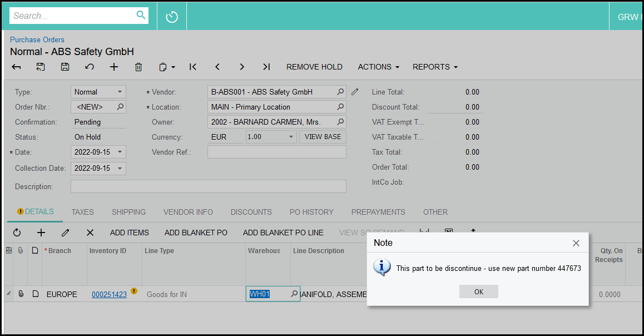This screenshot has height=336, width=644.
Task: Click the pencil edit icon beside Vendor
Action: point(355,92)
